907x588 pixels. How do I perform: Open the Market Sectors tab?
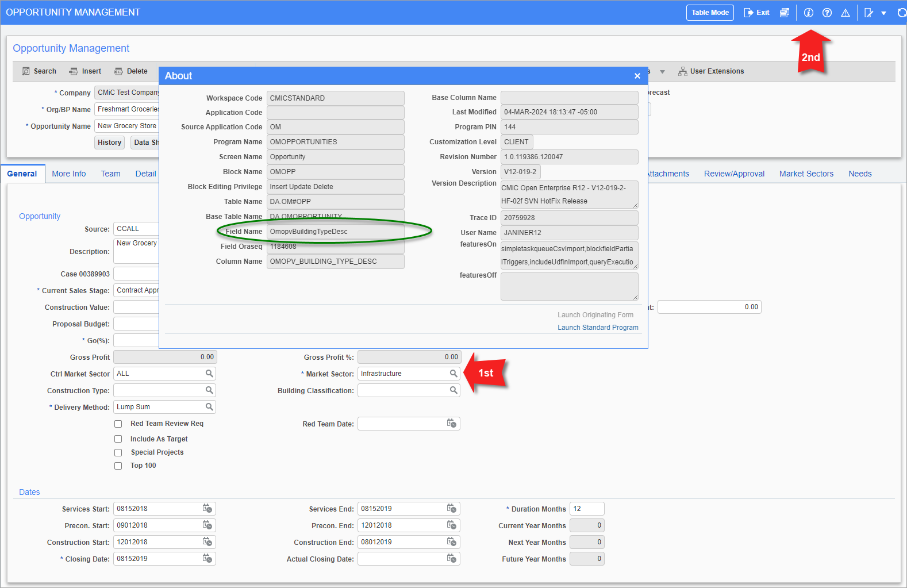pos(806,174)
